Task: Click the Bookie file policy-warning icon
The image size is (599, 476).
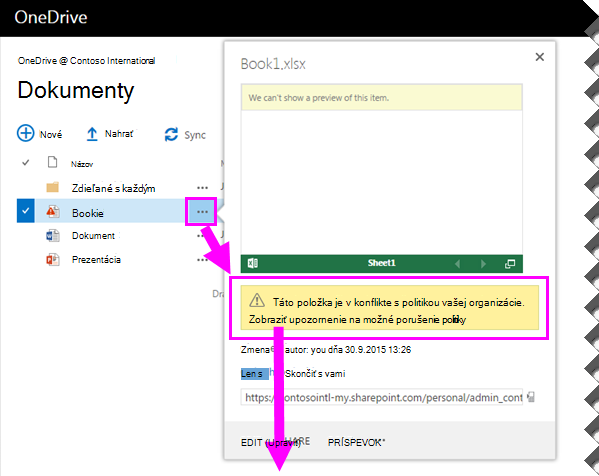Action: pyautogui.click(x=53, y=212)
